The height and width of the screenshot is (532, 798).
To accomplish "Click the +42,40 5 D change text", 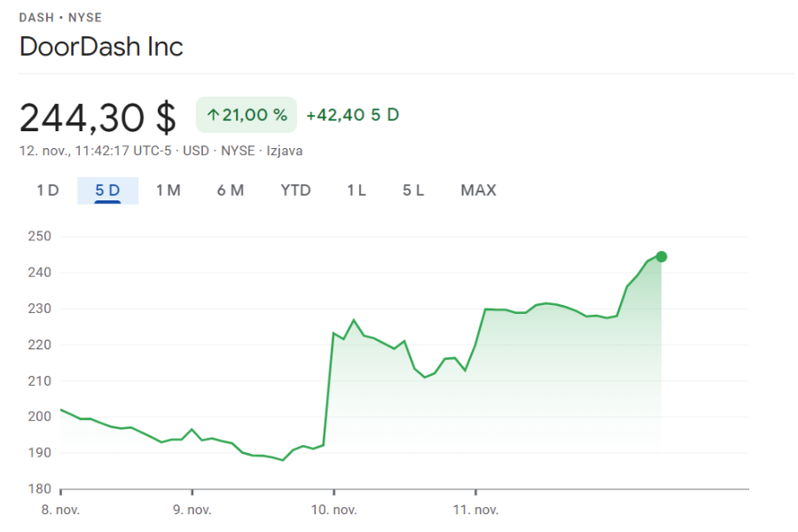I will [x=352, y=114].
